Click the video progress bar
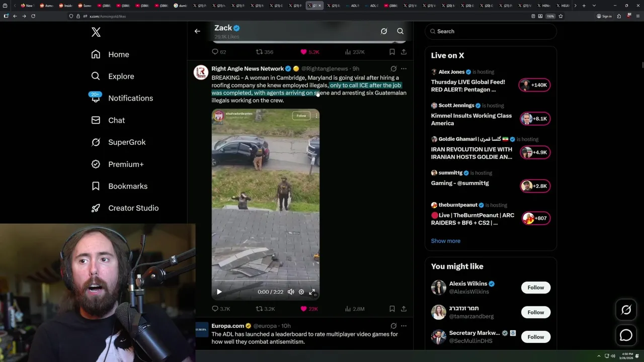 click(x=265, y=281)
